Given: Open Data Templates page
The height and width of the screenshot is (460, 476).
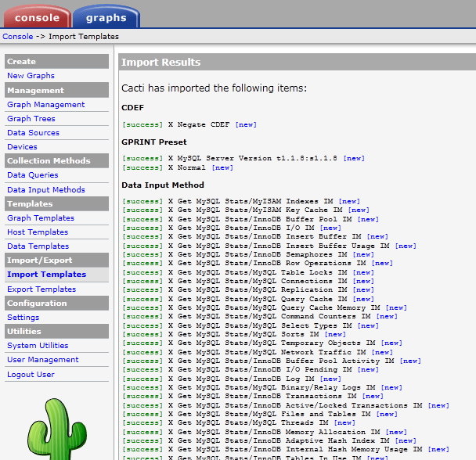Looking at the screenshot, I should 38,246.
